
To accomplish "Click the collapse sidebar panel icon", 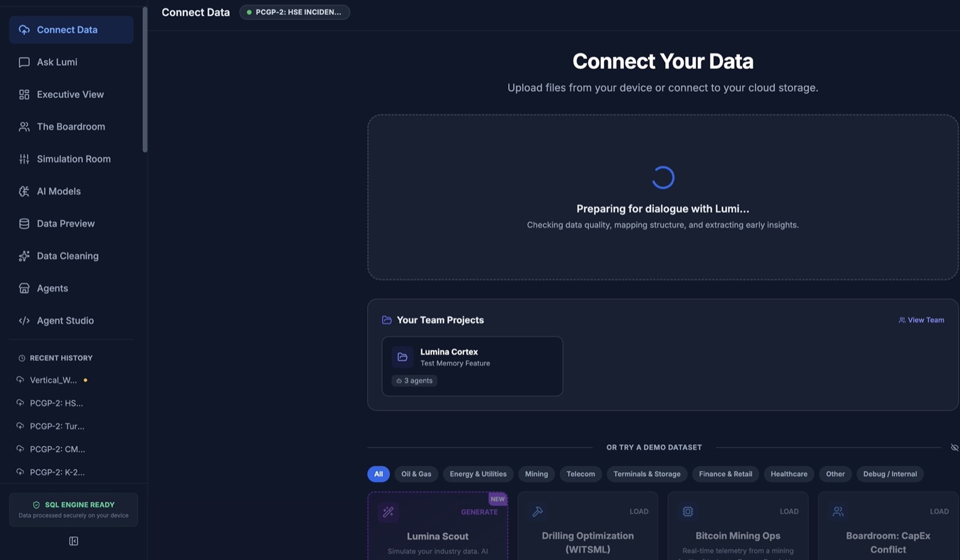I will [74, 541].
